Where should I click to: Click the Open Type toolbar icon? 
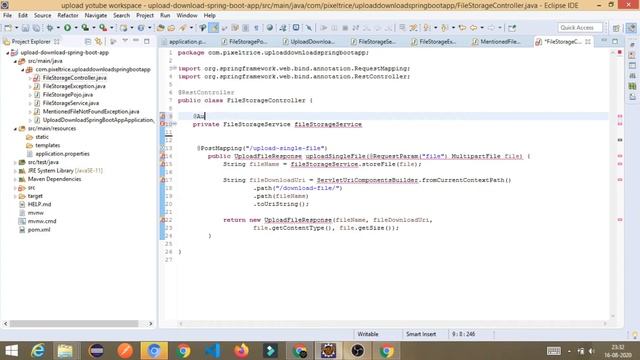[x=160, y=28]
